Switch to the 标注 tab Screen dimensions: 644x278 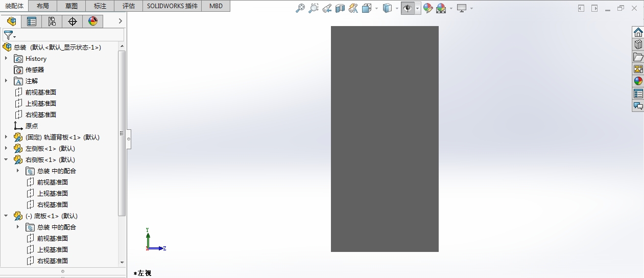[101, 6]
